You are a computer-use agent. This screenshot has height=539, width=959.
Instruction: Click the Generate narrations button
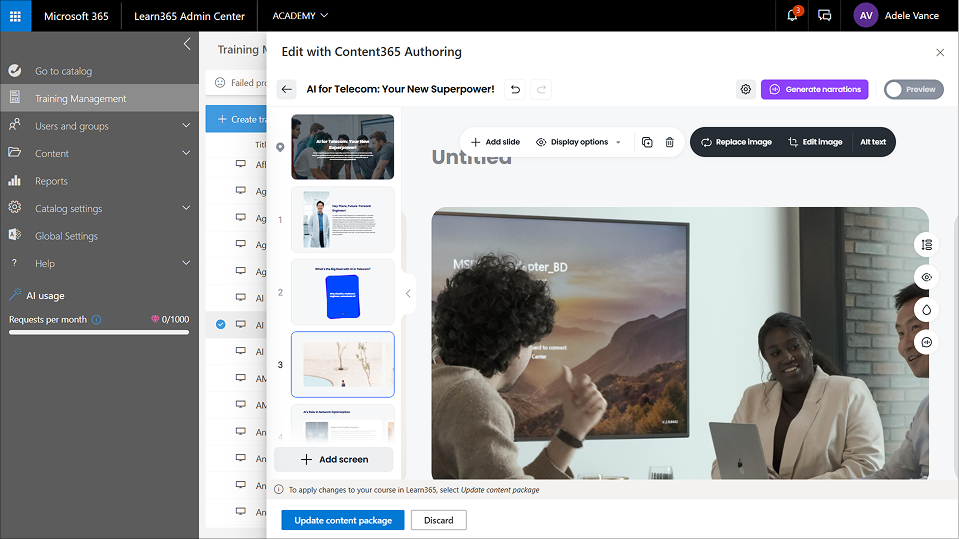[x=814, y=89]
